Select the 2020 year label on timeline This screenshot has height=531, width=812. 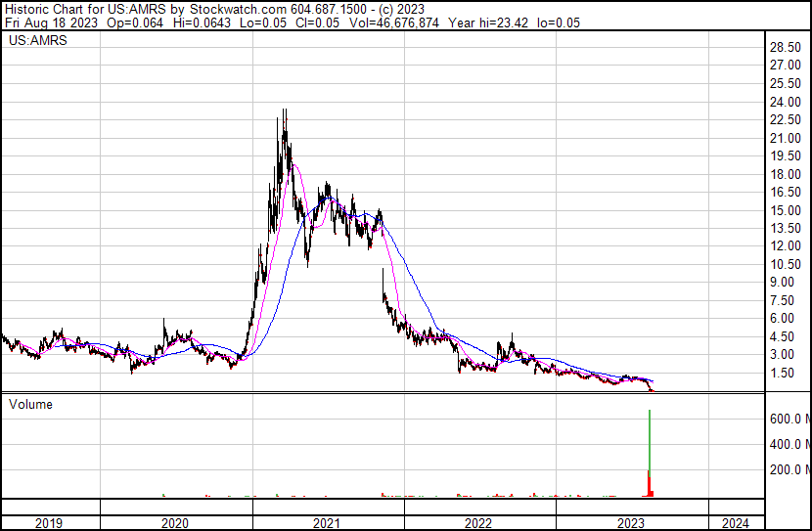click(176, 523)
